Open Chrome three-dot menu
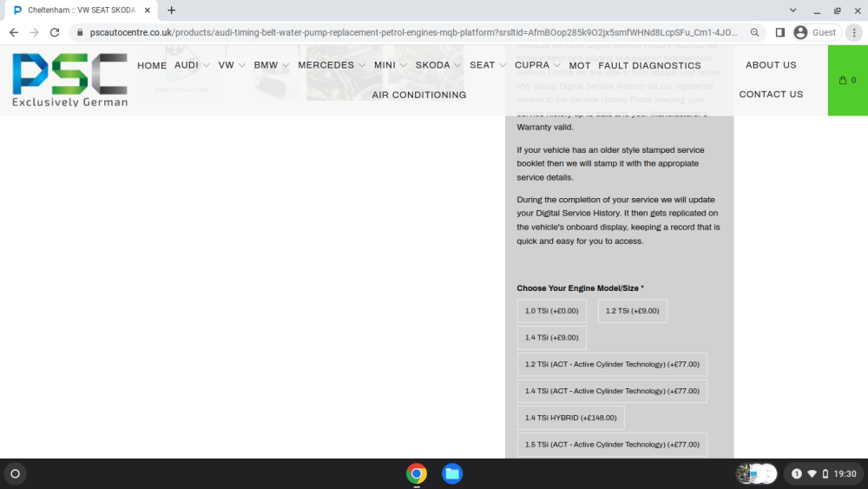 (x=854, y=33)
